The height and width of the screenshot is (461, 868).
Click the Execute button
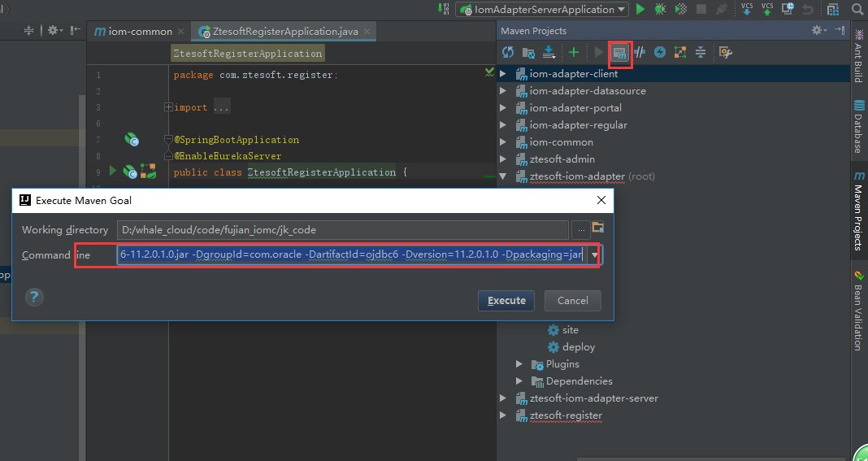(x=506, y=301)
